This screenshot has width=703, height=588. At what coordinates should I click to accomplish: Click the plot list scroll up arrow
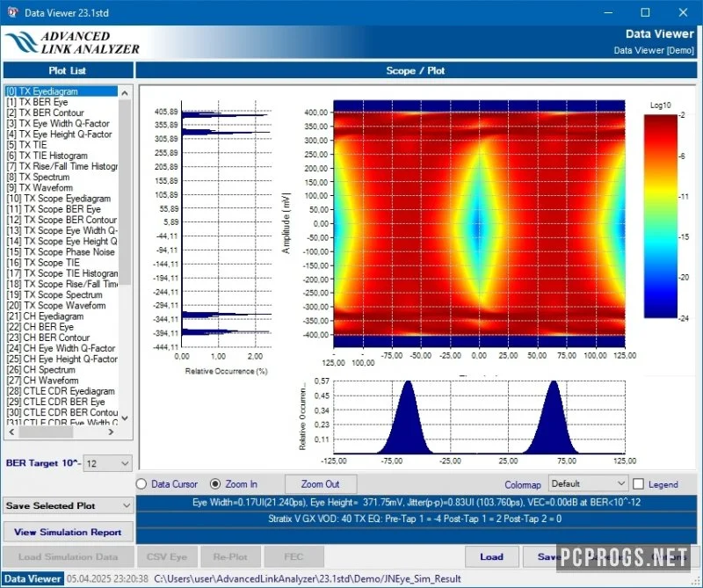click(x=125, y=93)
